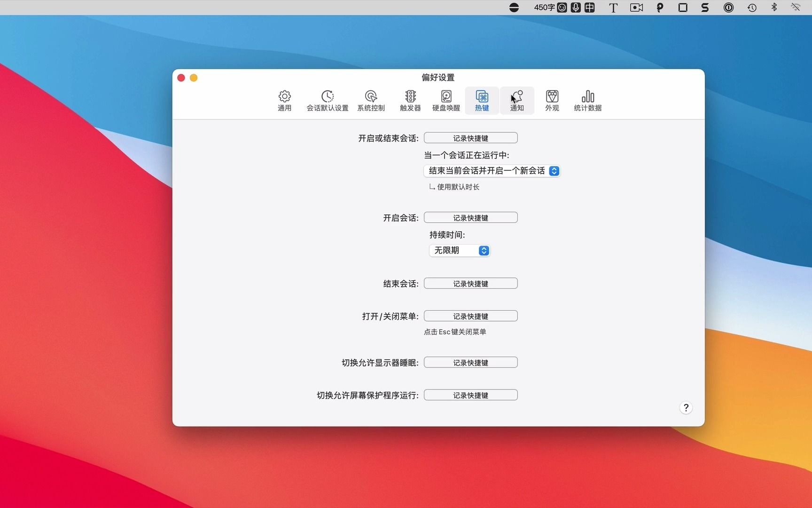Image resolution: width=812 pixels, height=508 pixels.
Task: 记录开启或结束会话的快捷键
Action: [x=470, y=137]
